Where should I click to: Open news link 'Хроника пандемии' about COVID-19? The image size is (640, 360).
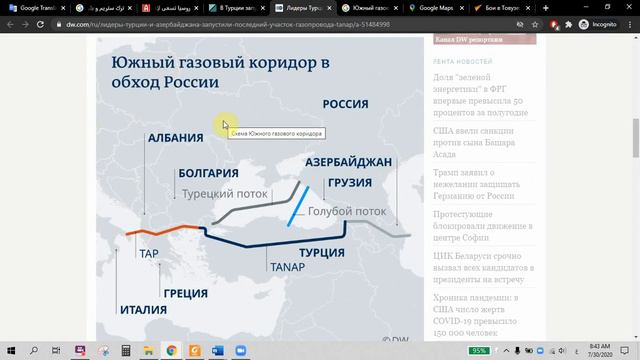[476, 315]
